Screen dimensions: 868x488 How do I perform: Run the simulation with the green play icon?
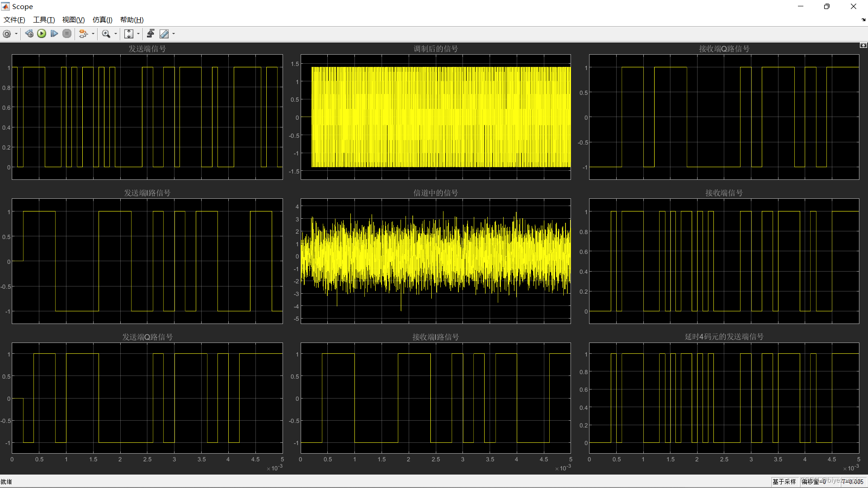pos(42,33)
